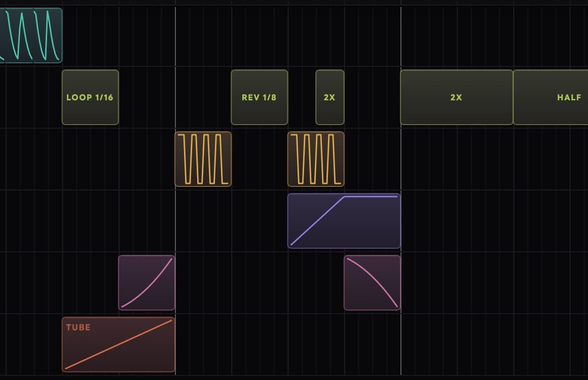
Task: Select the blue-purple ramp-and-hold clip
Action: [x=344, y=221]
